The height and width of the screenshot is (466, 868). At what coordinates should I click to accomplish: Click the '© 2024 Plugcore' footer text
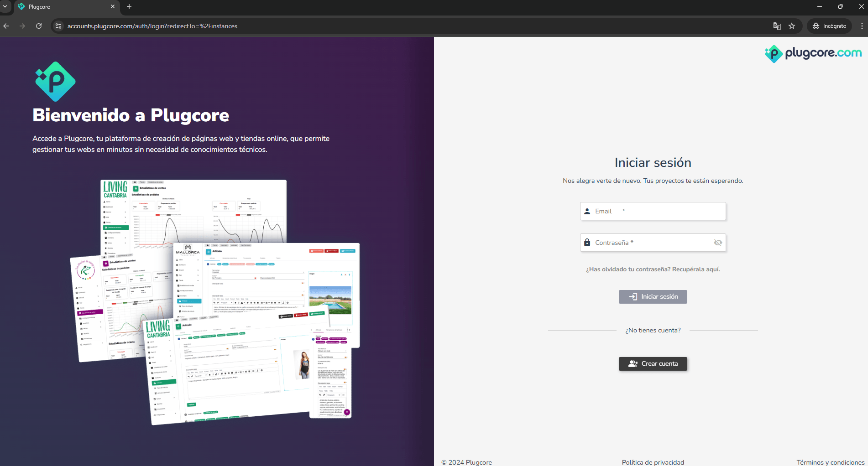pos(466,462)
